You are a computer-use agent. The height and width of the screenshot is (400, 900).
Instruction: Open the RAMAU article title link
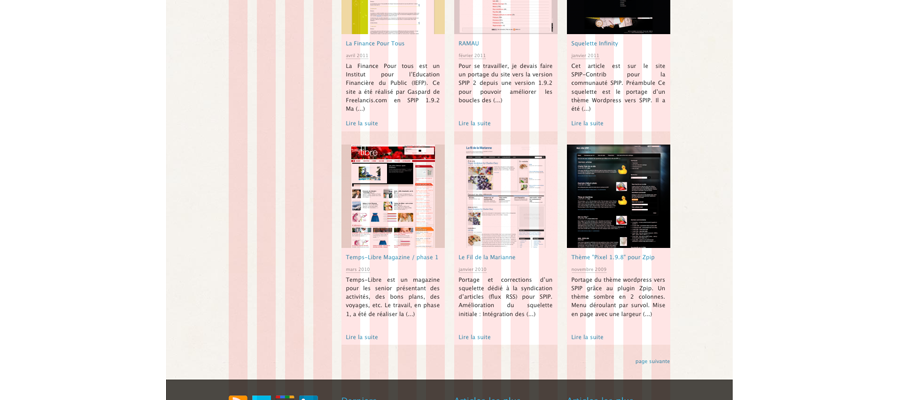click(x=469, y=44)
